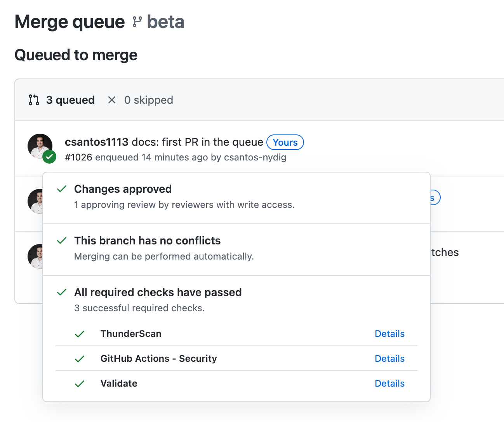Select the "0 skipped" counter
This screenshot has width=504, height=422.
[x=148, y=100]
